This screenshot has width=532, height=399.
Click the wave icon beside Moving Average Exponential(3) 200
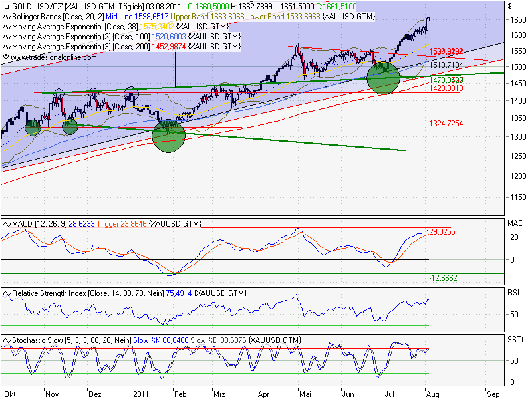coord(7,47)
